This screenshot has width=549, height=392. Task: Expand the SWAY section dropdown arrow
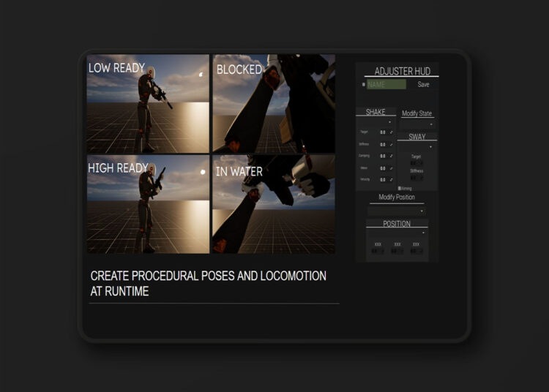[x=430, y=147]
